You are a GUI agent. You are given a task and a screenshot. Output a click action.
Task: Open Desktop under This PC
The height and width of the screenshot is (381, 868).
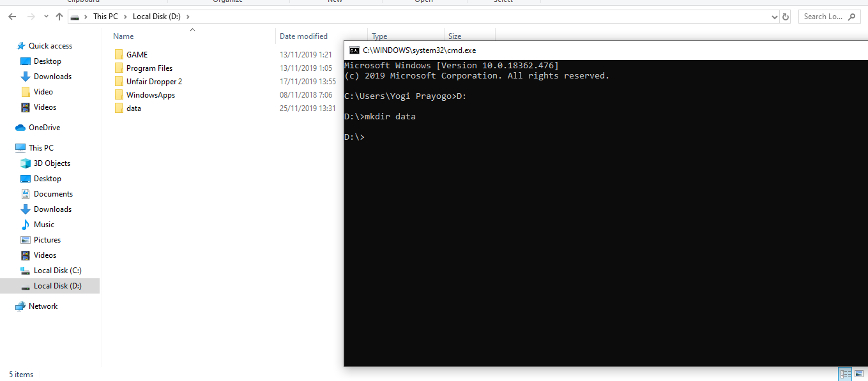point(47,179)
